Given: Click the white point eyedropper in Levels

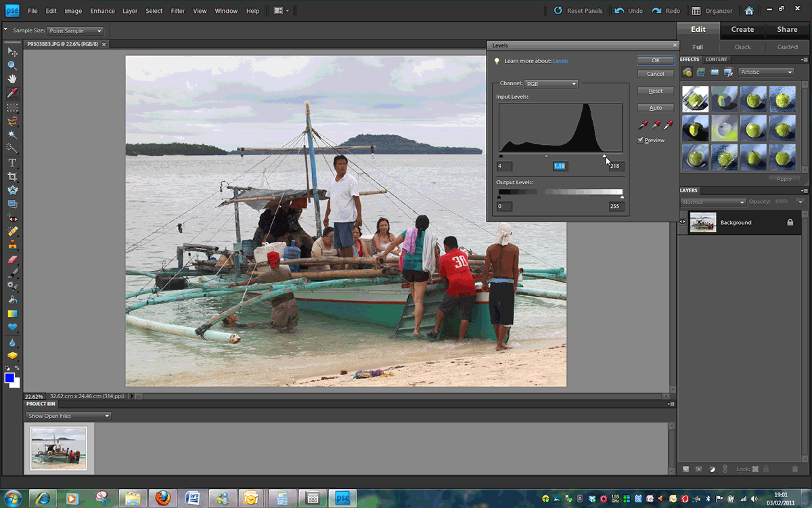Looking at the screenshot, I should (669, 125).
